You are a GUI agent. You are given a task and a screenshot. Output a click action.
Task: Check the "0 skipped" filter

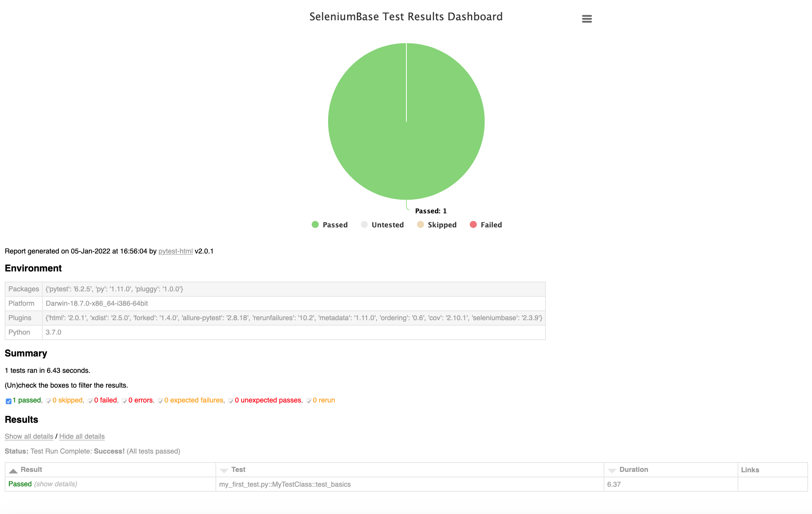pos(48,401)
